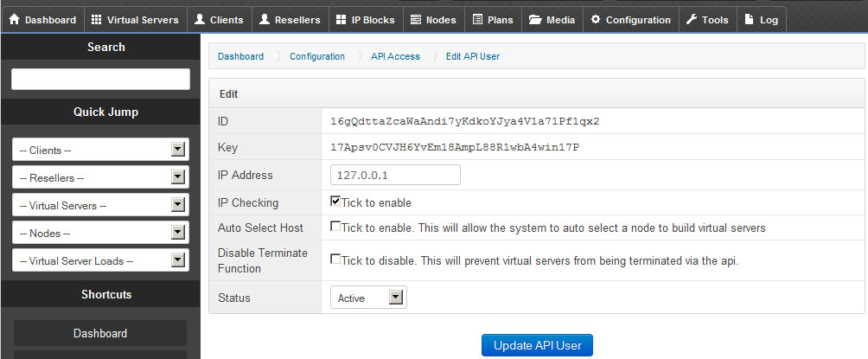Viewport: 868px width, 359px height.
Task: Click the Configuration gear icon
Action: click(x=596, y=20)
